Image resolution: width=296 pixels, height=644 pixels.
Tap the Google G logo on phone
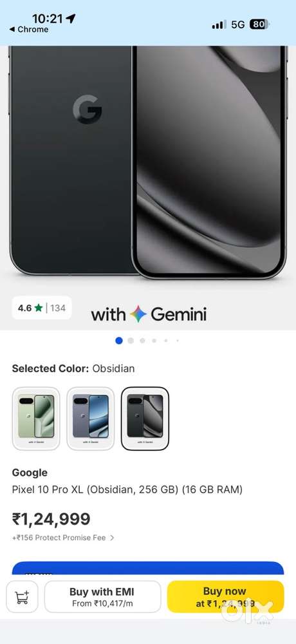tap(87, 109)
